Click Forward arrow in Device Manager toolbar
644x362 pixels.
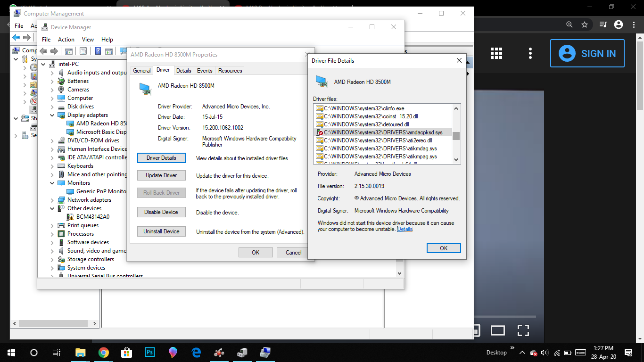click(x=55, y=51)
